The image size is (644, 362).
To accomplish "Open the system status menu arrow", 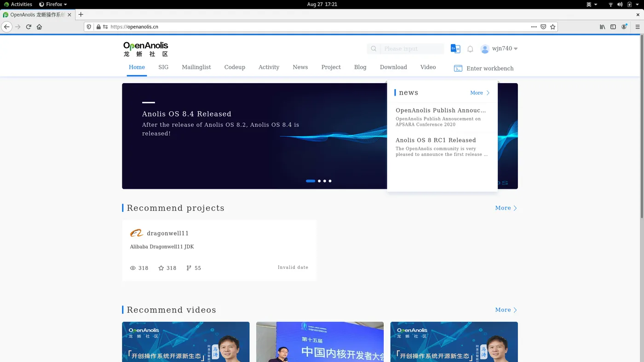I will (638, 4).
